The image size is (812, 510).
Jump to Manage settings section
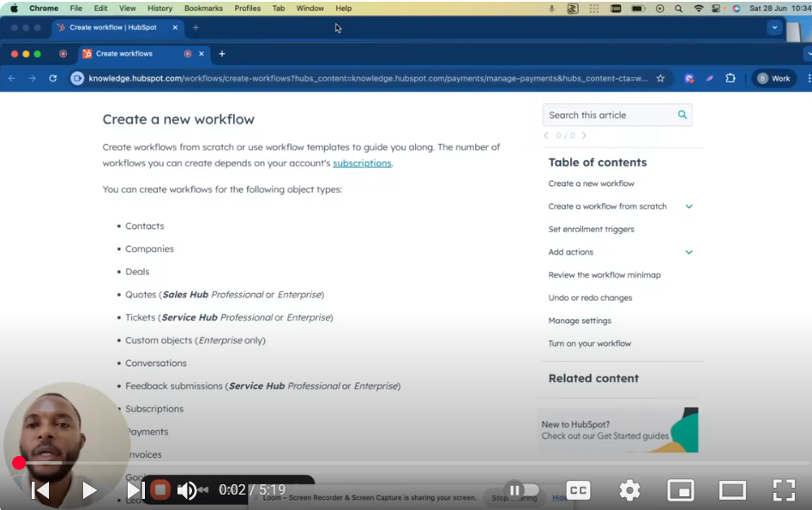(x=580, y=321)
